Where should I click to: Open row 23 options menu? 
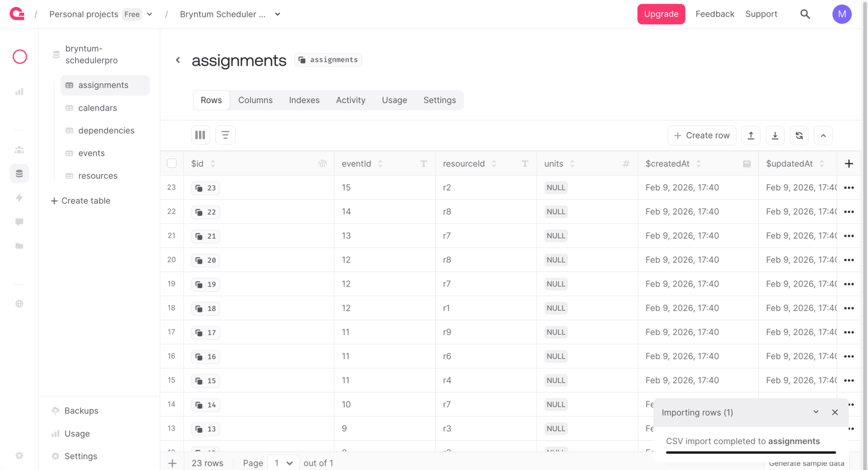coord(849,188)
